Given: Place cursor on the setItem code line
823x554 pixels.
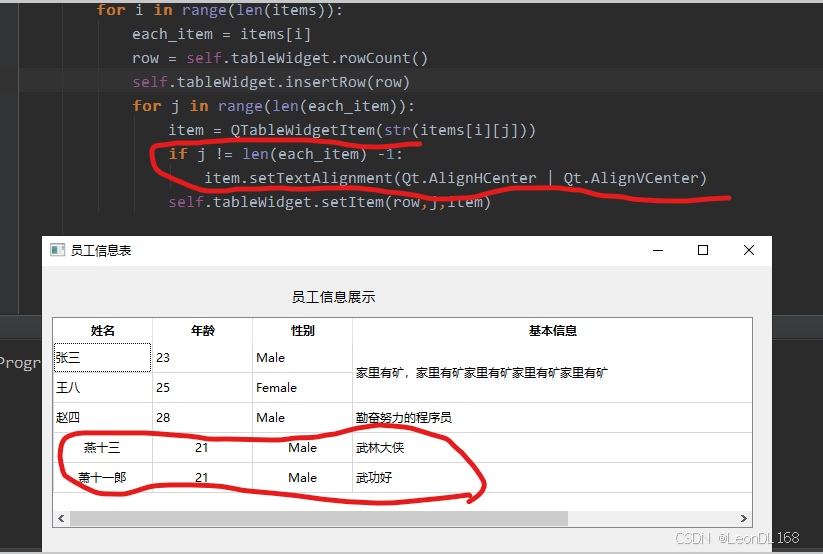Looking at the screenshot, I should point(330,202).
